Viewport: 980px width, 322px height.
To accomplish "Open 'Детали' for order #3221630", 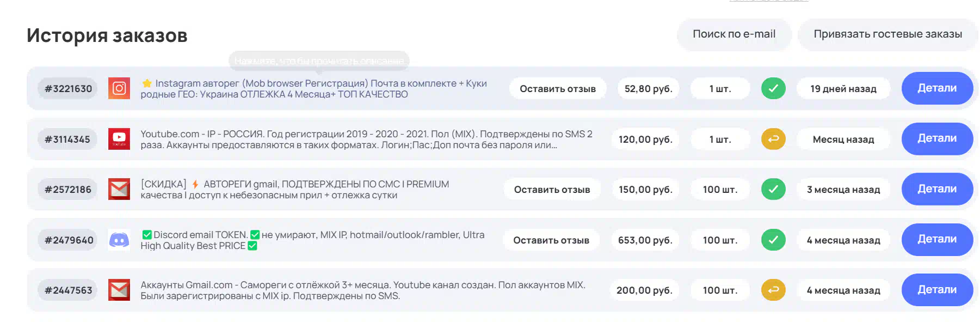I will (936, 88).
